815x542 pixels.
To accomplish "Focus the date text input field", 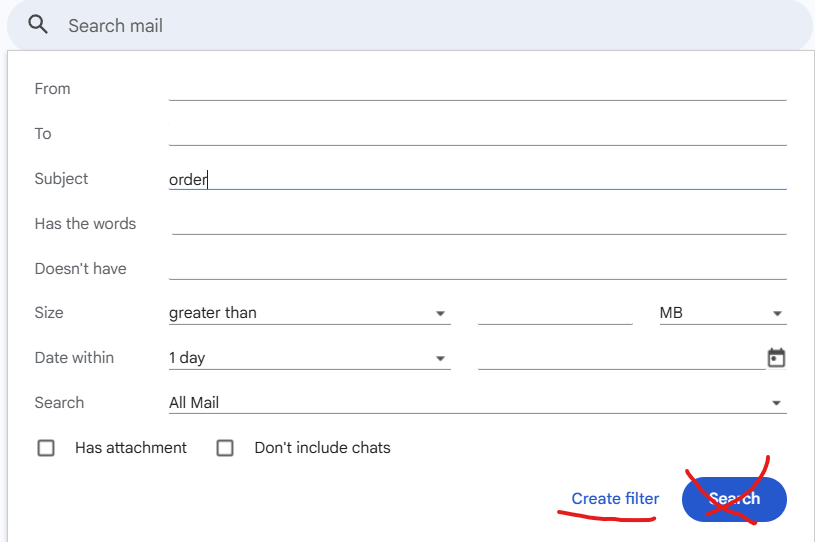I will pyautogui.click(x=620, y=358).
